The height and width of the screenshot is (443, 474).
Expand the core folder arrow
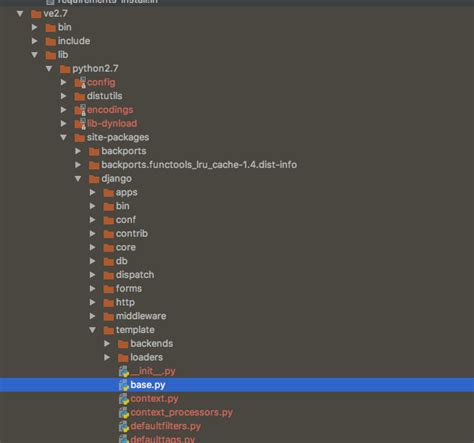click(x=93, y=247)
